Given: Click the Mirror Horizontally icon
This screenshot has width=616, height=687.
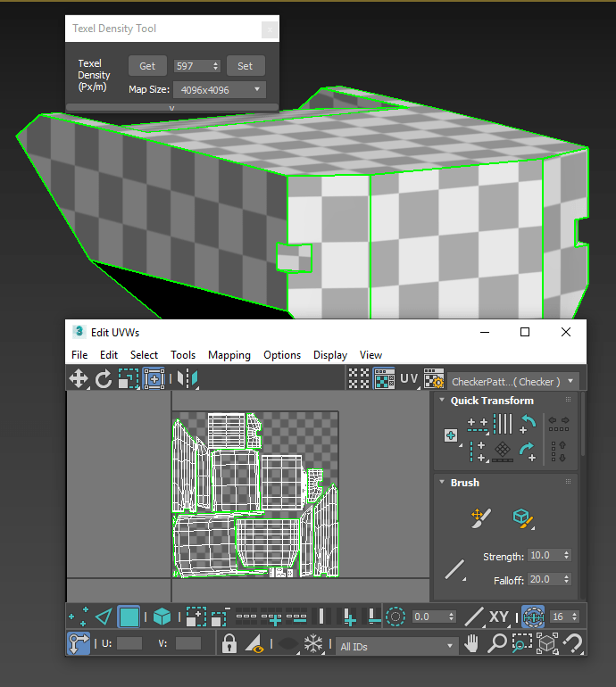Looking at the screenshot, I should (x=187, y=378).
